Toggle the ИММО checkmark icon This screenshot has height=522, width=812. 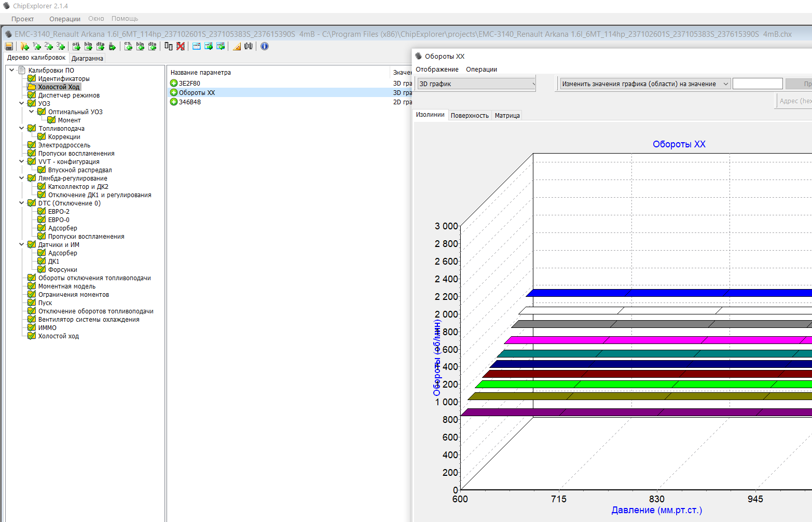click(32, 328)
